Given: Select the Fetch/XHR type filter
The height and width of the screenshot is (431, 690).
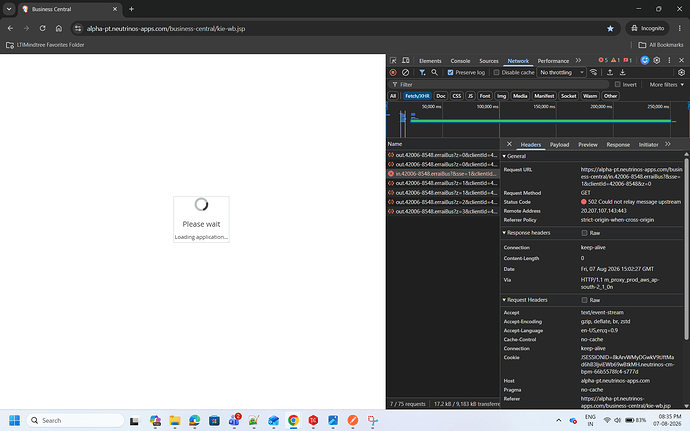Looking at the screenshot, I should click(417, 96).
